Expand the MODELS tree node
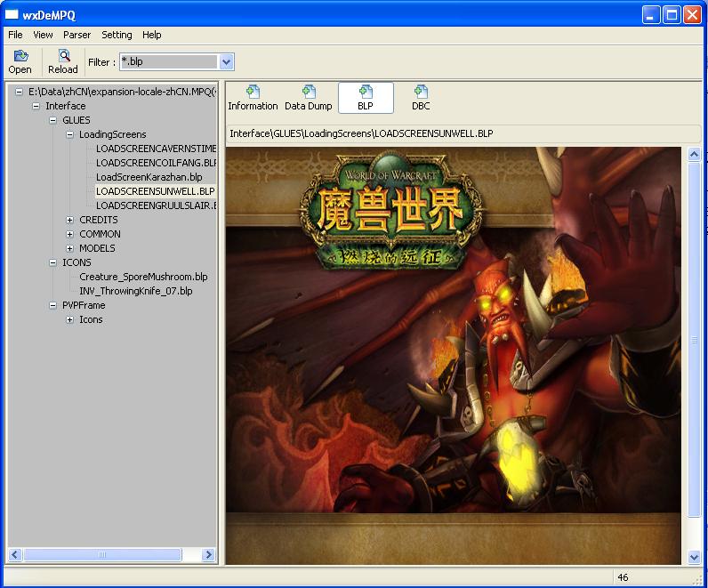Viewport: 708px width, 588px height. coord(69,248)
